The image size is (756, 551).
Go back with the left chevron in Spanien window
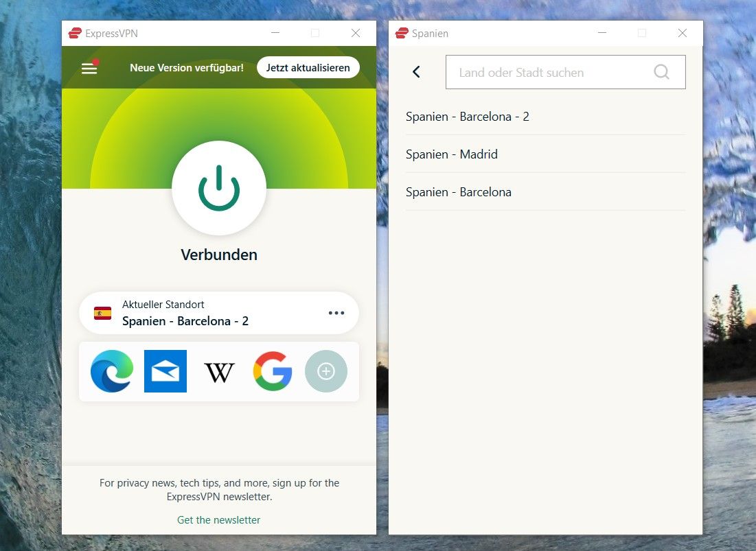pyautogui.click(x=417, y=72)
